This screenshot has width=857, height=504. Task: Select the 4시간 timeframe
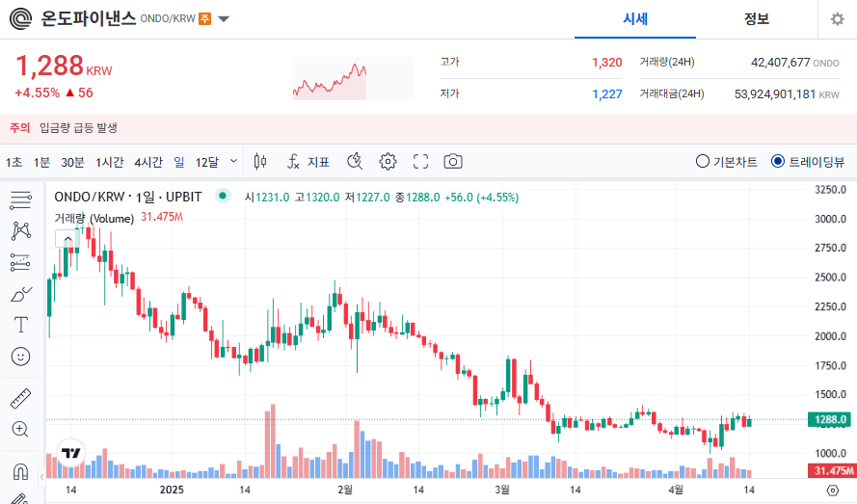point(148,162)
